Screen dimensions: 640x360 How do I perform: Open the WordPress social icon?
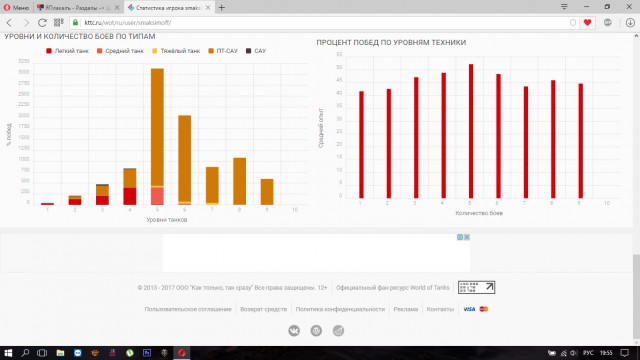pos(316,331)
